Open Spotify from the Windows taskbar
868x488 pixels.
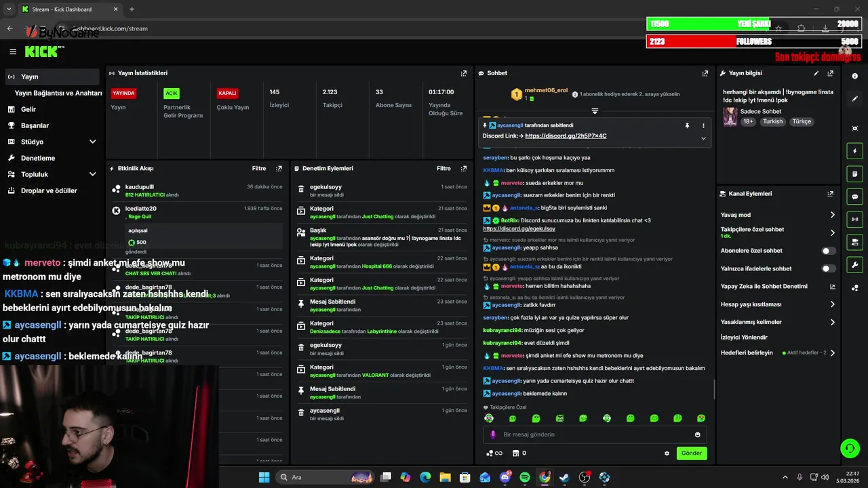pyautogui.click(x=525, y=477)
